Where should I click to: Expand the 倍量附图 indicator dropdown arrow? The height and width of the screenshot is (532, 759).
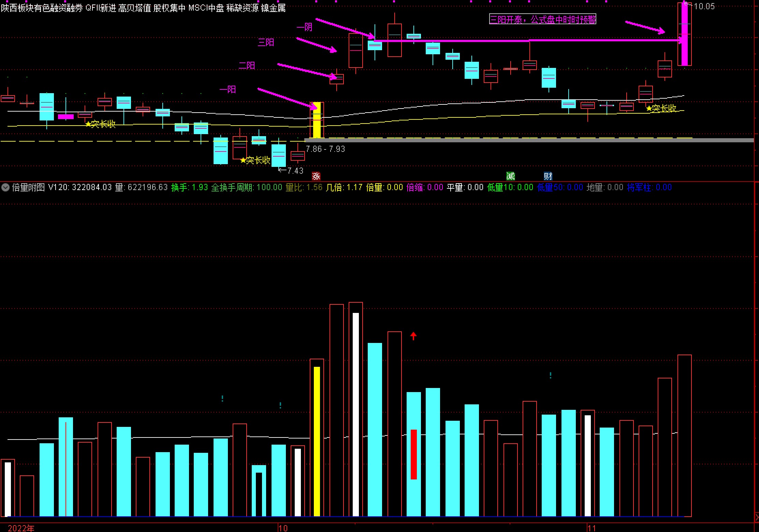5,187
